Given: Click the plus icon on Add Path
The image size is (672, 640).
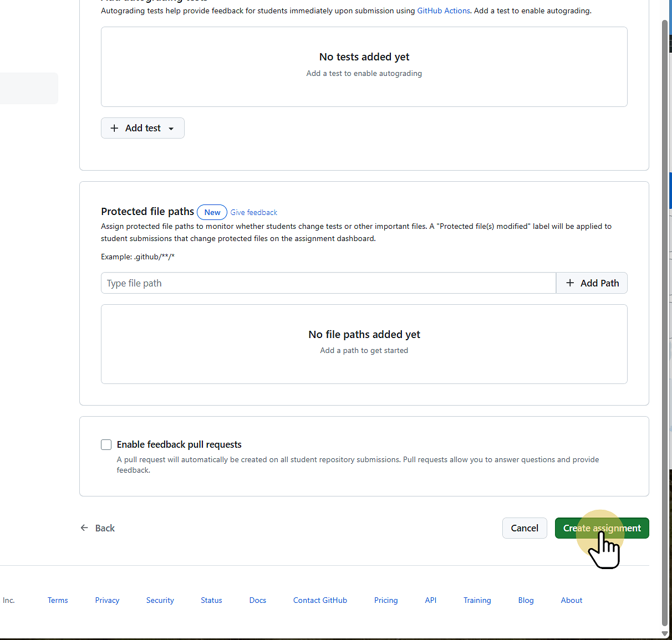Looking at the screenshot, I should click(570, 283).
